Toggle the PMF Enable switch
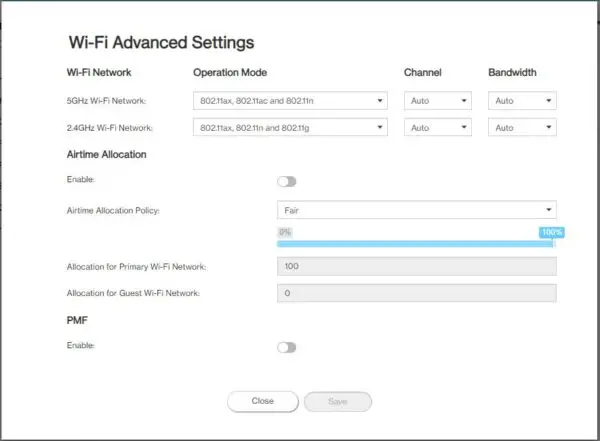The image size is (600, 441). tap(287, 347)
